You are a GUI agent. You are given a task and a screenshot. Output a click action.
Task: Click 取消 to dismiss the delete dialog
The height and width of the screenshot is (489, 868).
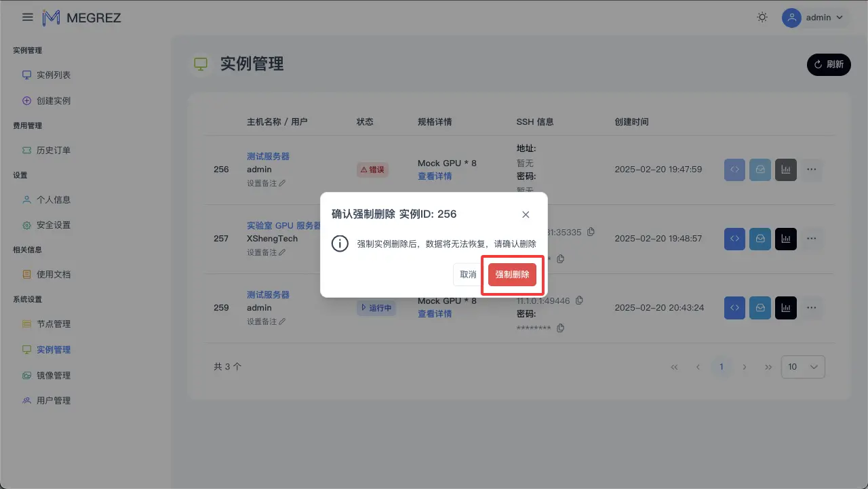pyautogui.click(x=467, y=275)
